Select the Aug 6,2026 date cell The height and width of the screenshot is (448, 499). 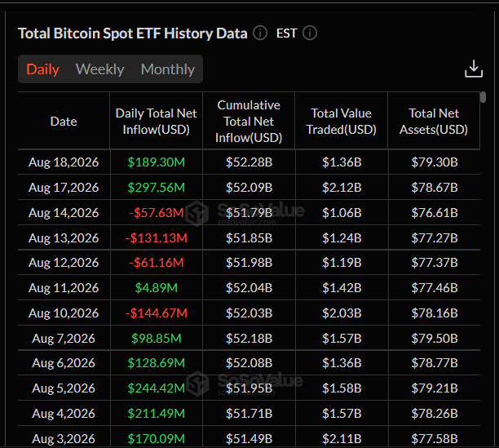tap(64, 362)
